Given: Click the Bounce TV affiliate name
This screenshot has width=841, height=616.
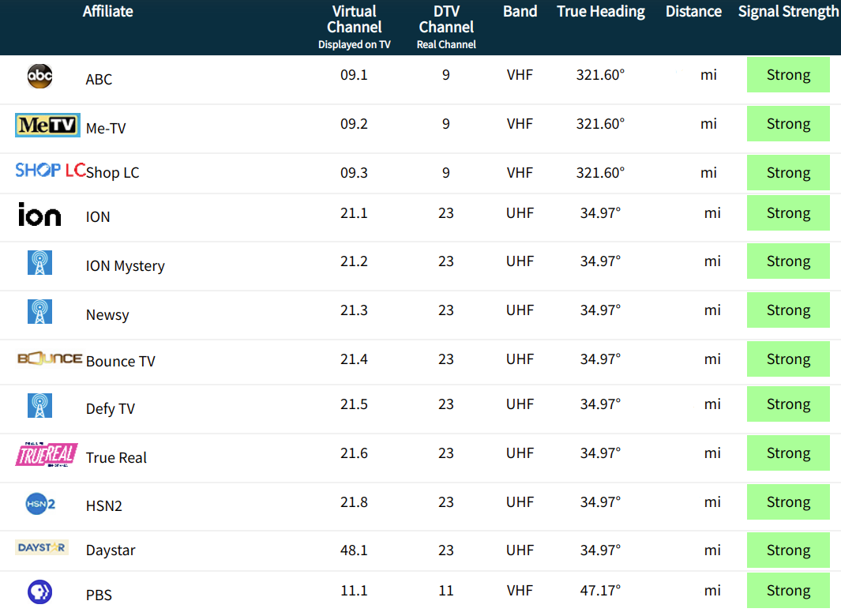Looking at the screenshot, I should click(121, 361).
